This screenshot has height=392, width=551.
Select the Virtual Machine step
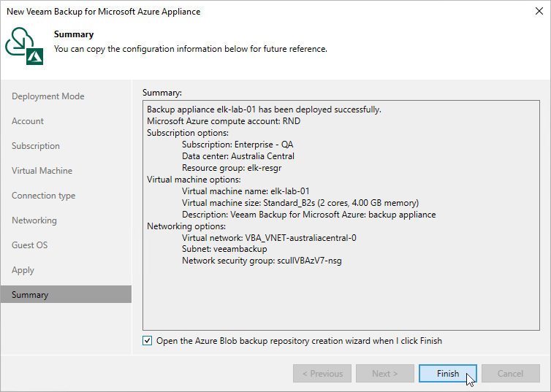42,171
